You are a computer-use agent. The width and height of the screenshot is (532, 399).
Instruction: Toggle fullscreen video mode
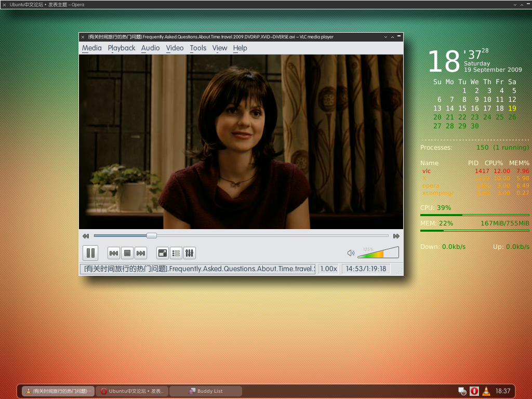[163, 253]
